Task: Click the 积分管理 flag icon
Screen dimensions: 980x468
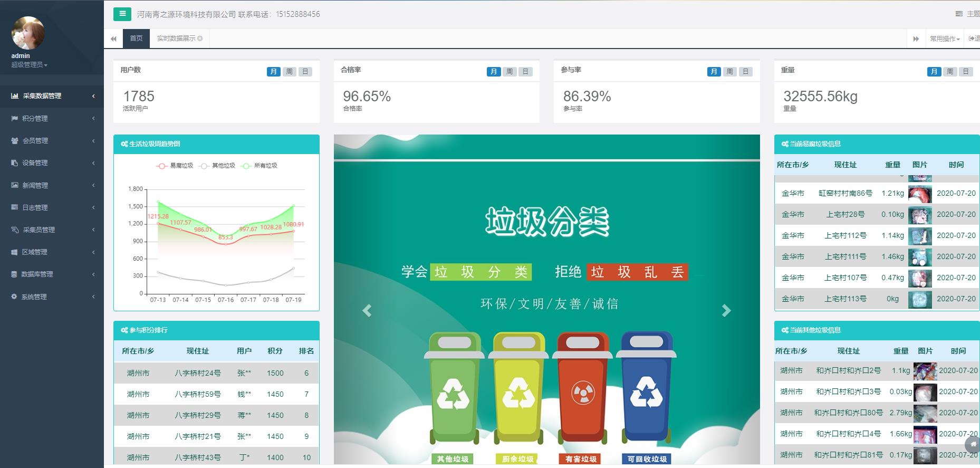Action: (15, 118)
